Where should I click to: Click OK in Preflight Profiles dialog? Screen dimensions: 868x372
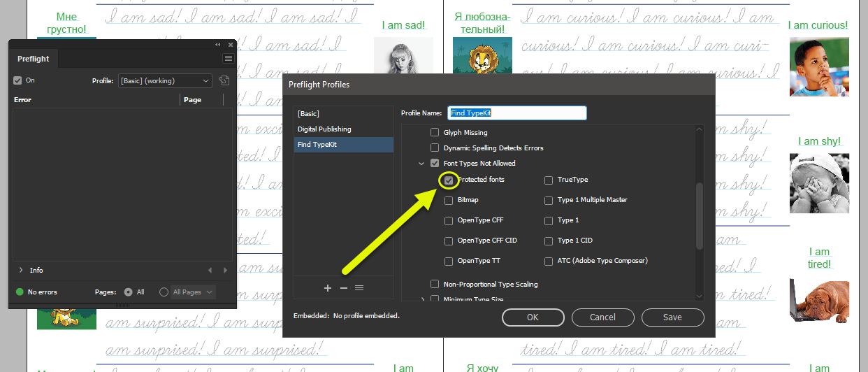click(x=533, y=317)
